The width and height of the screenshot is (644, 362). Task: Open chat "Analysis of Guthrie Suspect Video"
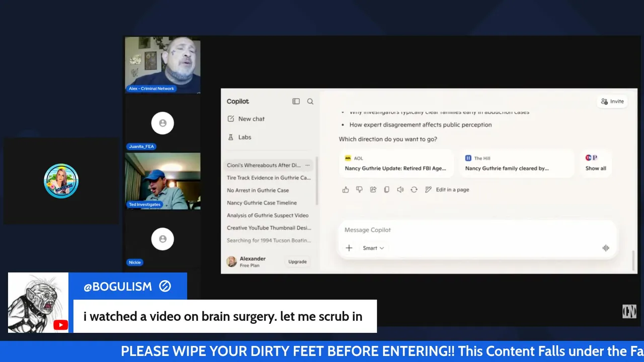(x=268, y=215)
